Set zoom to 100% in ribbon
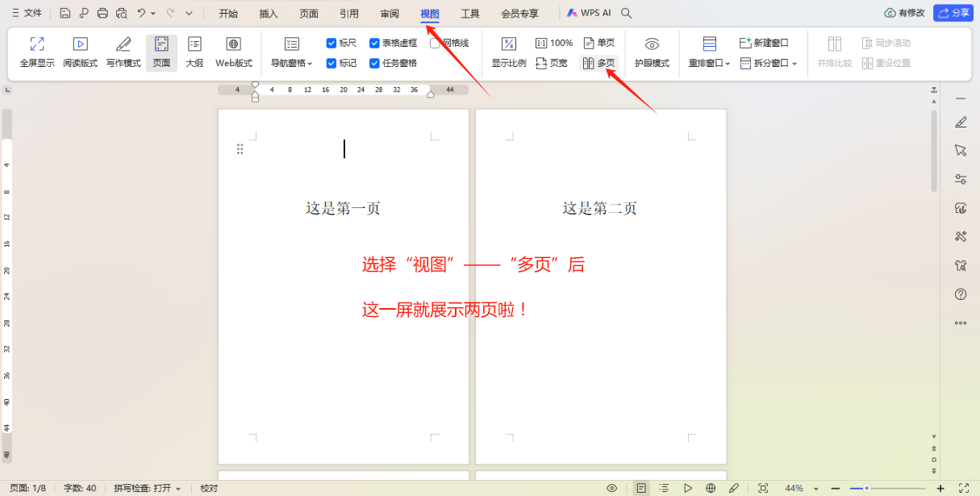The height and width of the screenshot is (496, 980). click(x=554, y=43)
